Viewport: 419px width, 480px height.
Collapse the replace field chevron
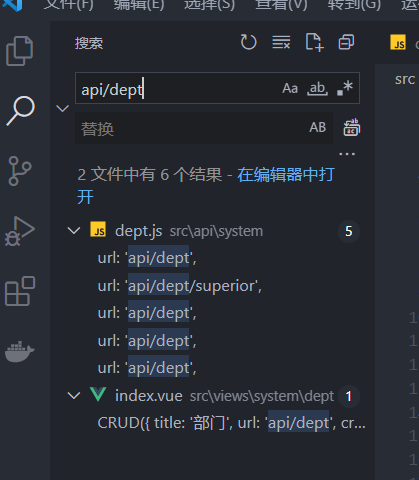tap(63, 108)
